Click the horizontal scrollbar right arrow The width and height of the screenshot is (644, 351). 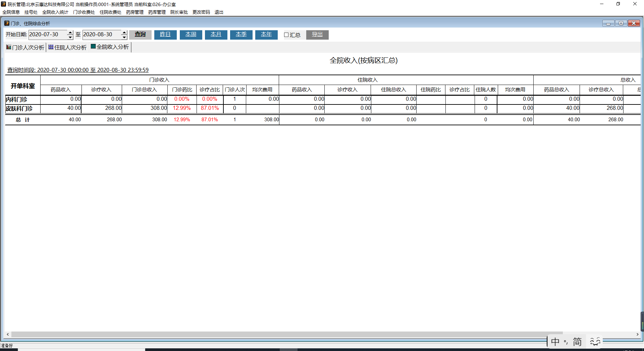(x=637, y=334)
